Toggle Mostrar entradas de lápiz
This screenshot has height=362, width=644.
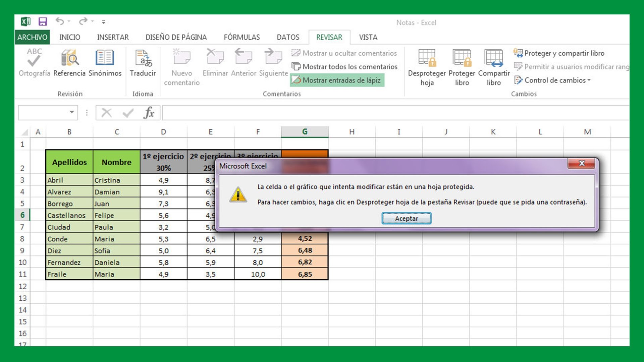(337, 80)
